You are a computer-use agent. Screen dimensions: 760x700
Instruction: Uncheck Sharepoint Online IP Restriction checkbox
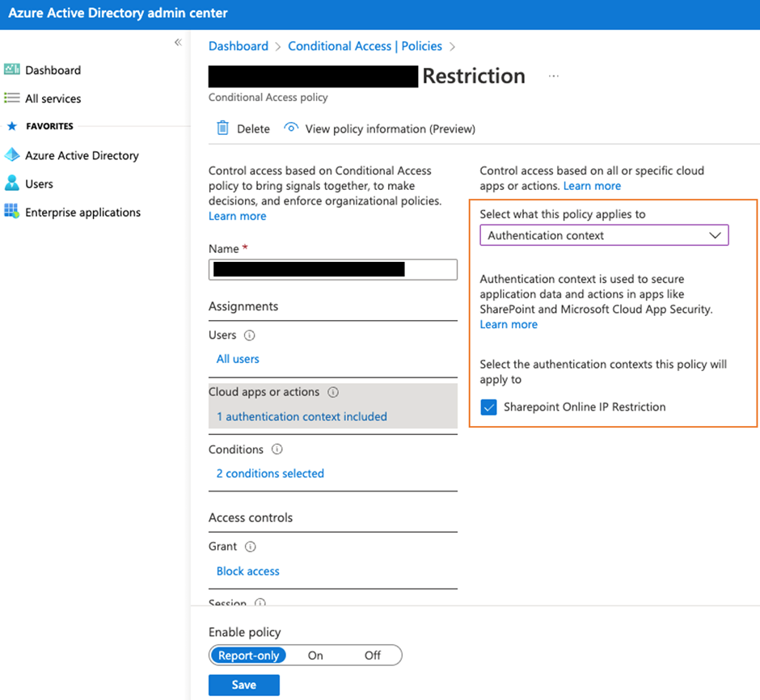click(488, 407)
